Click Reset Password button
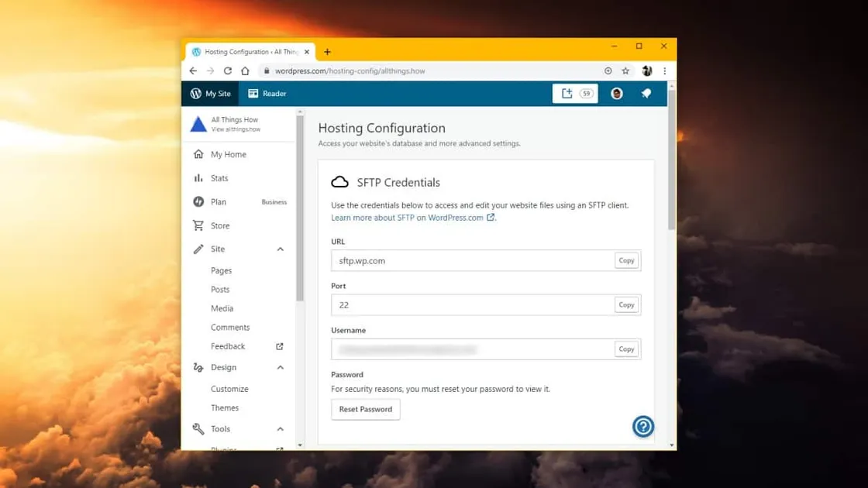Screen dimensions: 868x488 (365, 409)
